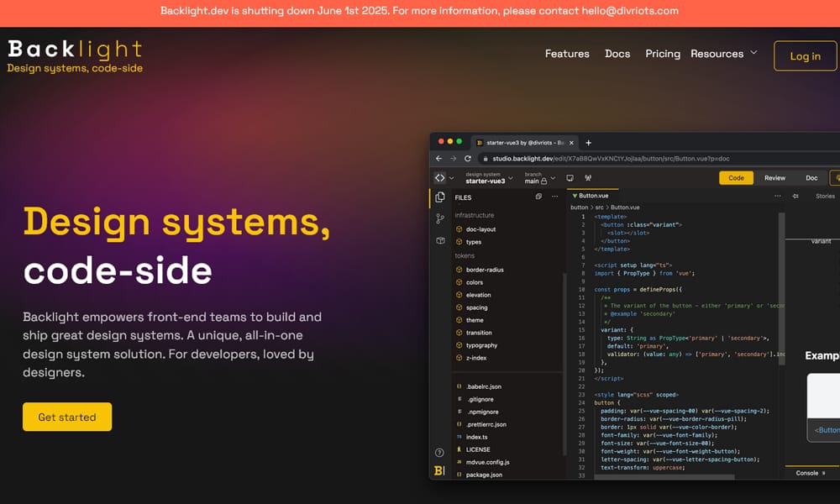Click the Log in button
The image size is (840, 504).
pyautogui.click(x=804, y=55)
